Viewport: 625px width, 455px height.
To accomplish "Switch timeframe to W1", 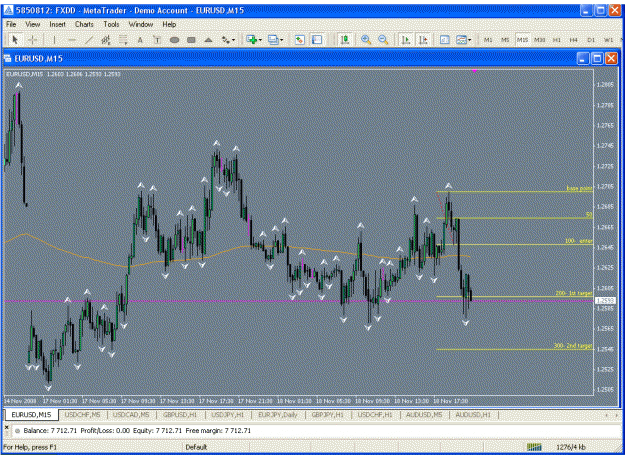I will (x=608, y=40).
